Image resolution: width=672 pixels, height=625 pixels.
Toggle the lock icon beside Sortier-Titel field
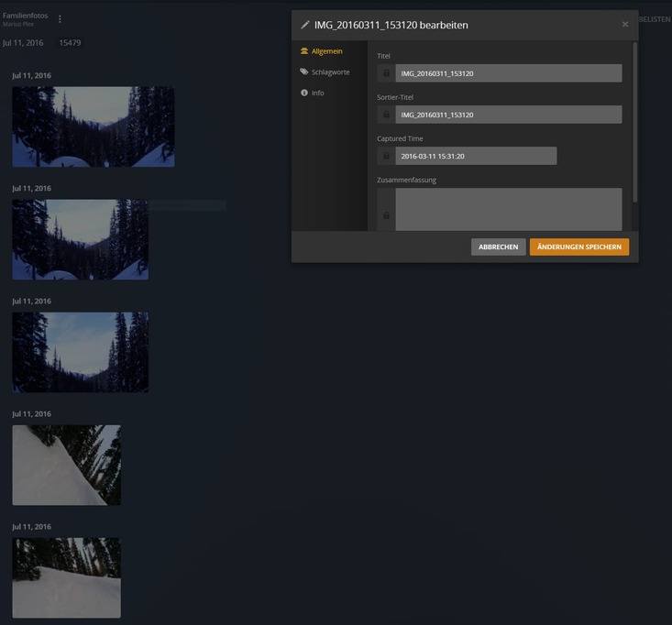pyautogui.click(x=386, y=115)
